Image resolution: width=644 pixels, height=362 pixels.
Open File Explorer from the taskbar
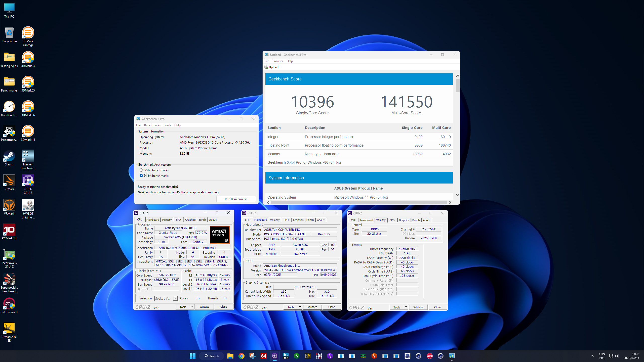(x=230, y=356)
